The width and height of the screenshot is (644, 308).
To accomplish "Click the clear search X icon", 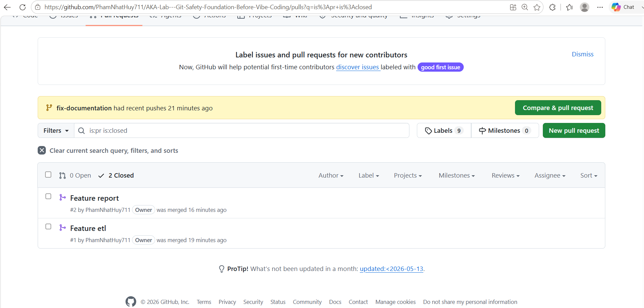I will coord(42,150).
